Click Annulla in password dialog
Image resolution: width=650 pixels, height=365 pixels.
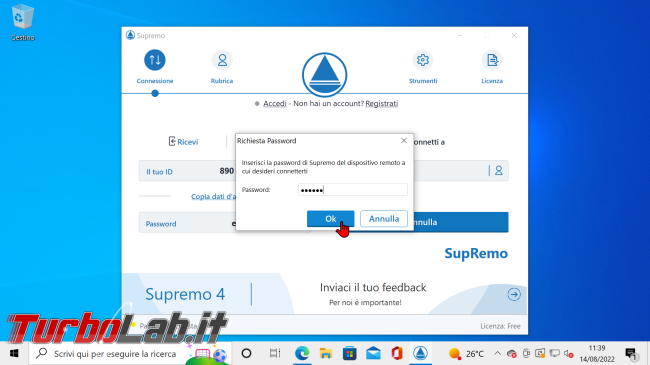click(x=384, y=219)
